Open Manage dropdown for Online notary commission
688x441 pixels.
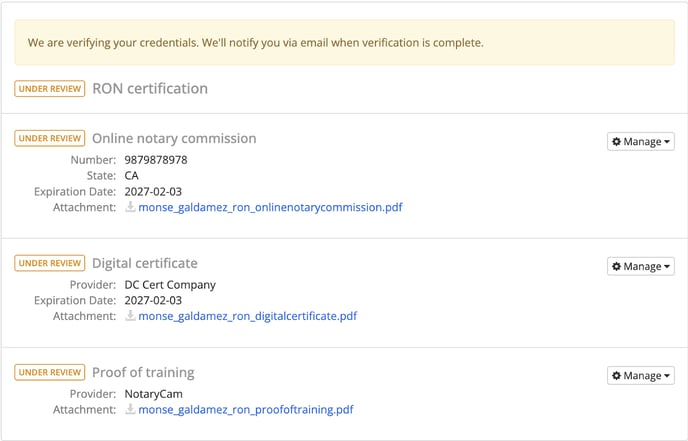(x=641, y=141)
